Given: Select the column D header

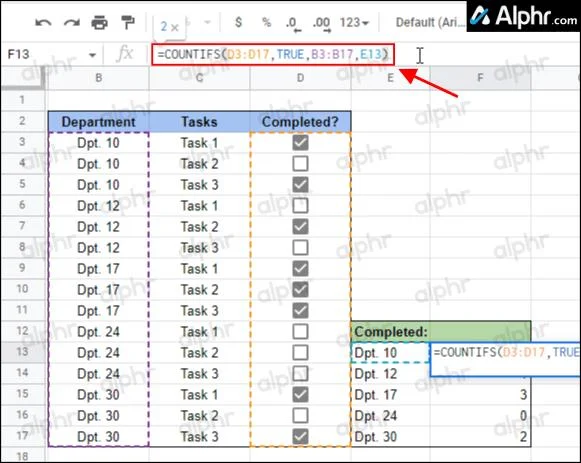Looking at the screenshot, I should tap(301, 78).
